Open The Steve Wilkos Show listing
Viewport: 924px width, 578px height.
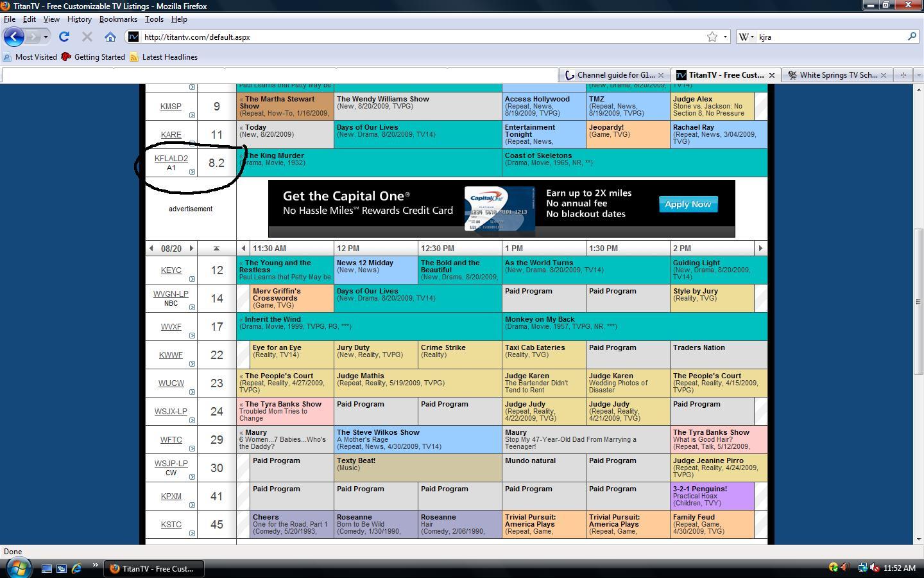tap(418, 440)
